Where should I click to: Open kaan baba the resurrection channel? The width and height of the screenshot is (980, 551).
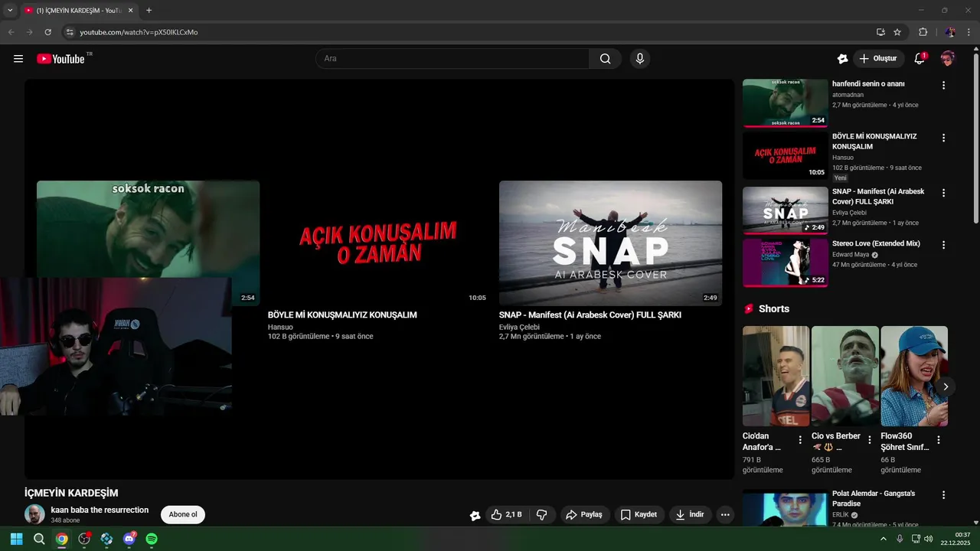pyautogui.click(x=100, y=510)
